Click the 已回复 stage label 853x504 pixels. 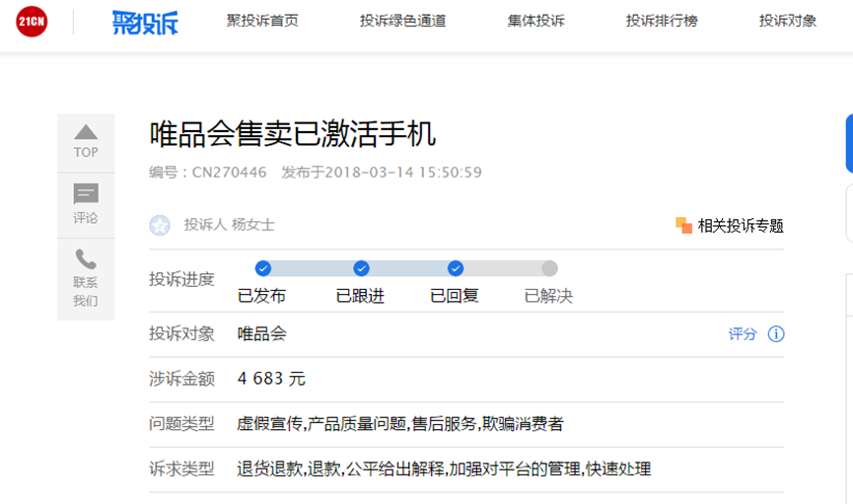point(455,296)
